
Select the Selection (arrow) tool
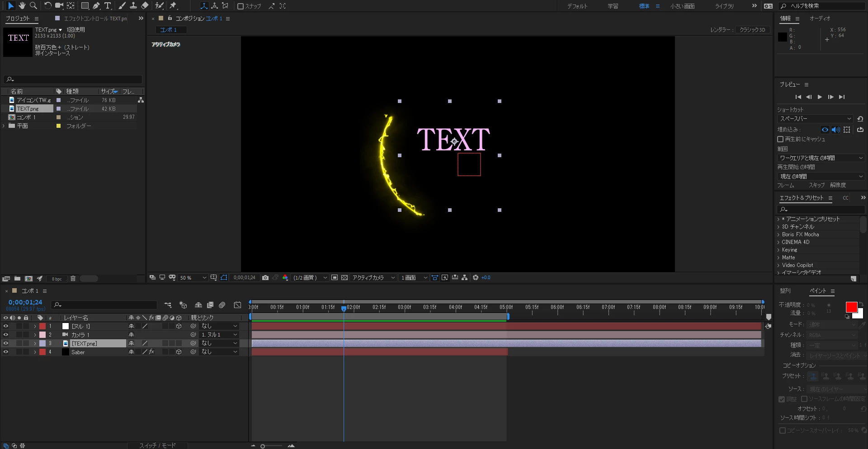click(x=11, y=6)
